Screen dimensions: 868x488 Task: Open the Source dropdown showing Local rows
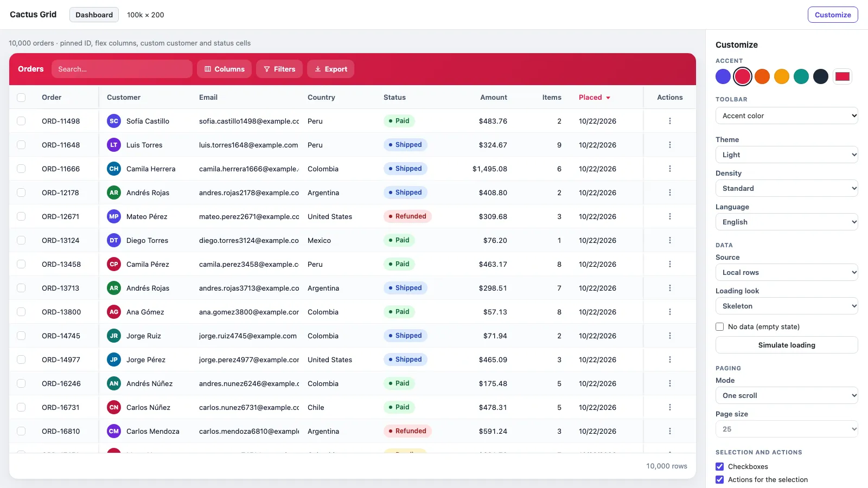(x=787, y=272)
